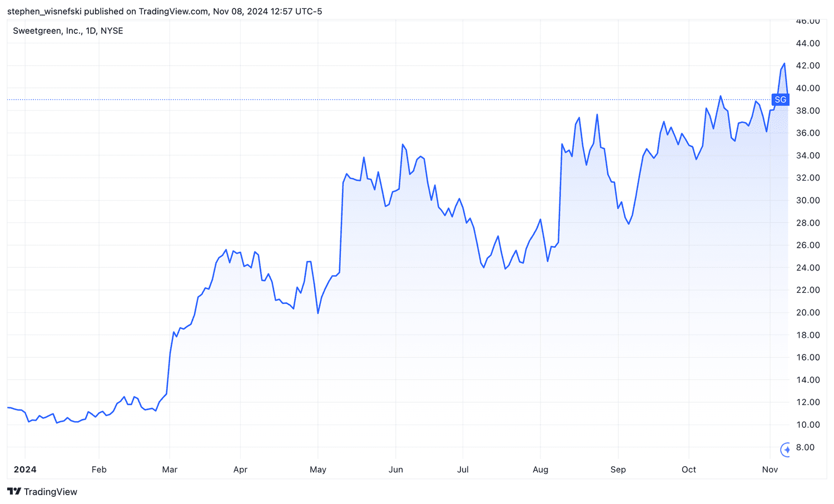Click the 42.00 price axis value
This screenshot has height=504, width=834.
(808, 66)
